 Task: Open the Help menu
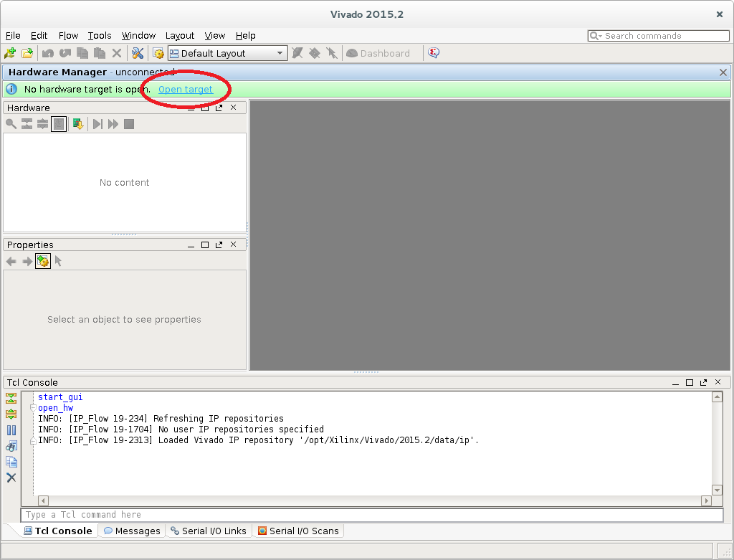(x=245, y=36)
